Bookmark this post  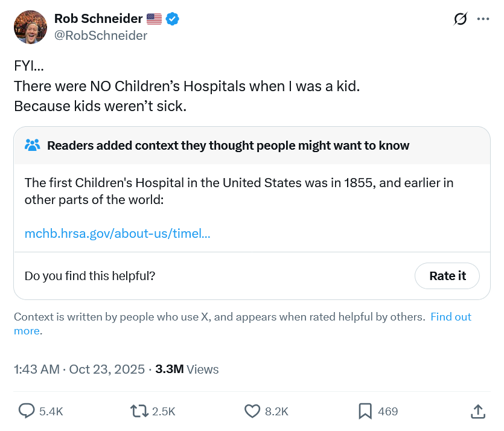[365, 411]
